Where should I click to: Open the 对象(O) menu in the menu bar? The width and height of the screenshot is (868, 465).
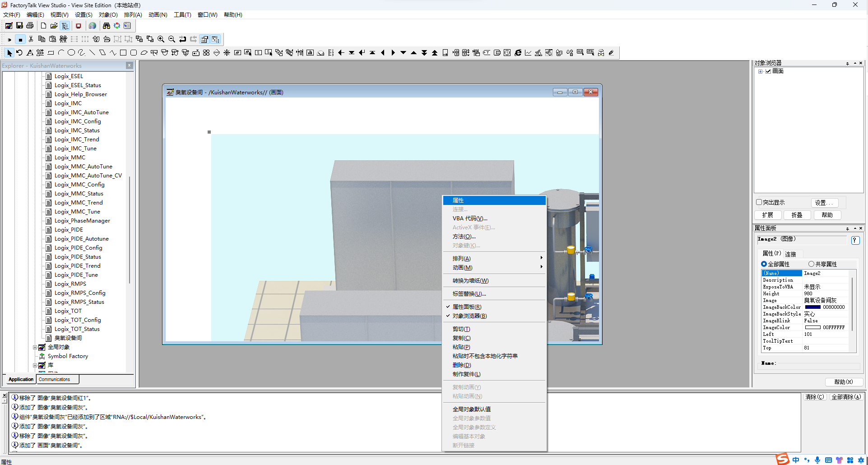click(x=108, y=15)
